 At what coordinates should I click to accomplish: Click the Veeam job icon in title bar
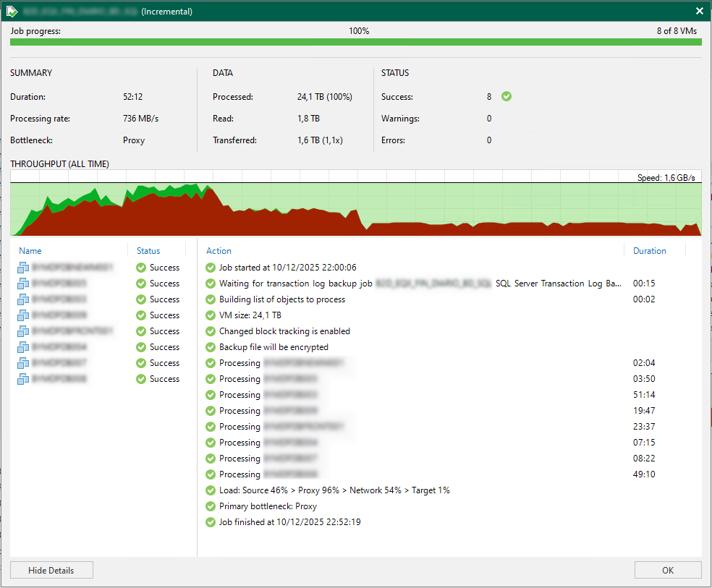(12, 11)
